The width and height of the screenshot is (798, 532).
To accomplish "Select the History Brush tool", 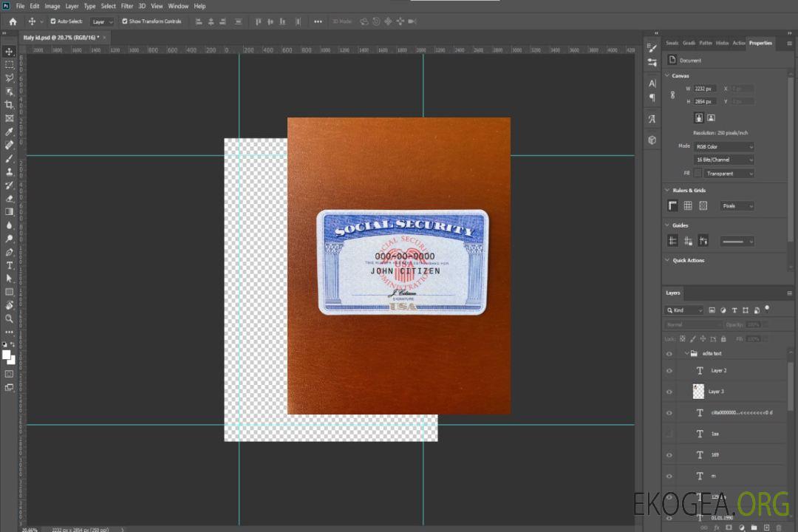I will (x=9, y=185).
